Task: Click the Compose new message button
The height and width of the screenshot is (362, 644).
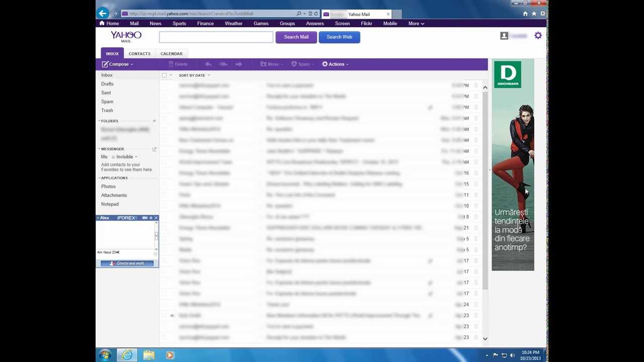Action: 115,64
